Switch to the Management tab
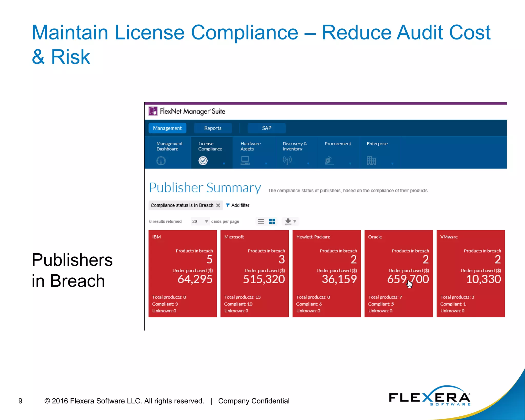This screenshot has width=525, height=420. click(167, 128)
